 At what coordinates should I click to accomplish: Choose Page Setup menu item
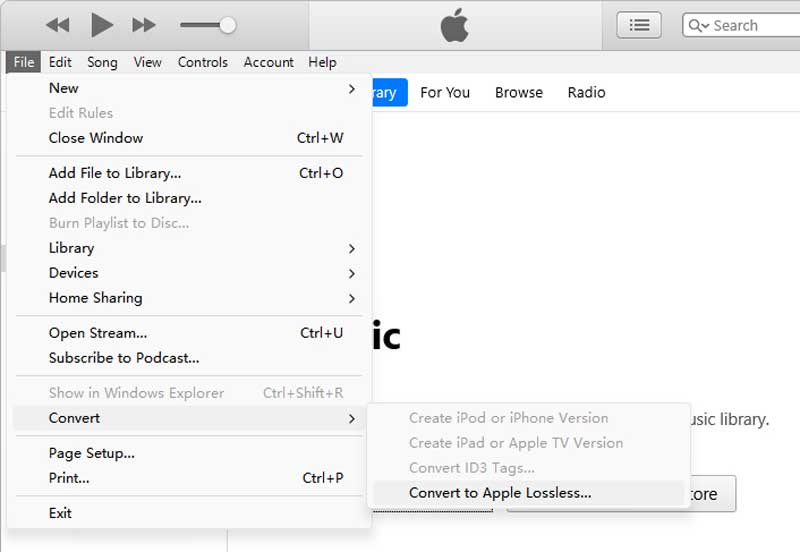click(x=189, y=454)
